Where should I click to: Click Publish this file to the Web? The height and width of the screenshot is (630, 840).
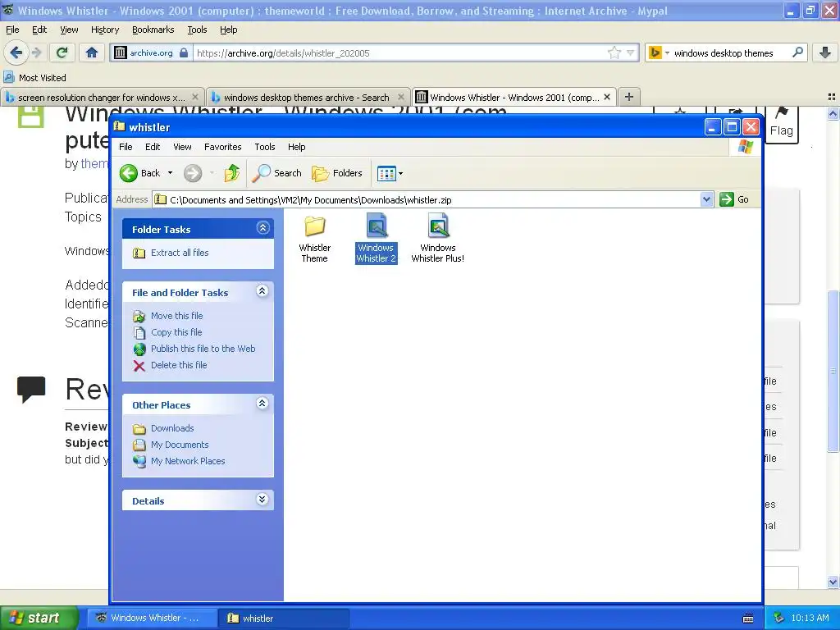(203, 349)
